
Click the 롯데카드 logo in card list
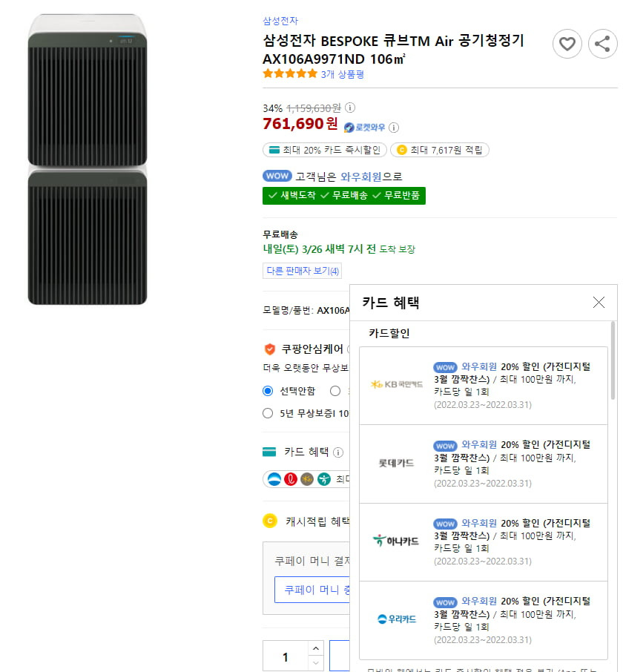point(396,463)
